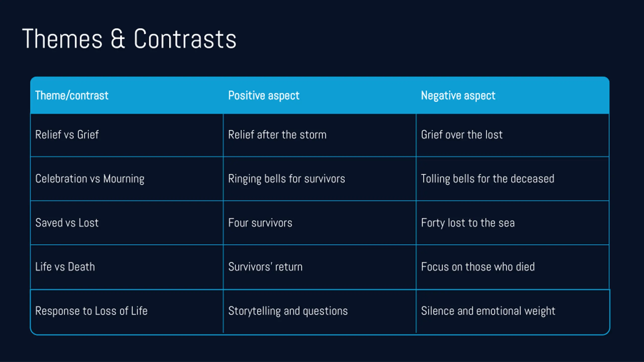Click the Life vs Death cell
Screen dimensions: 644x362
click(127, 267)
